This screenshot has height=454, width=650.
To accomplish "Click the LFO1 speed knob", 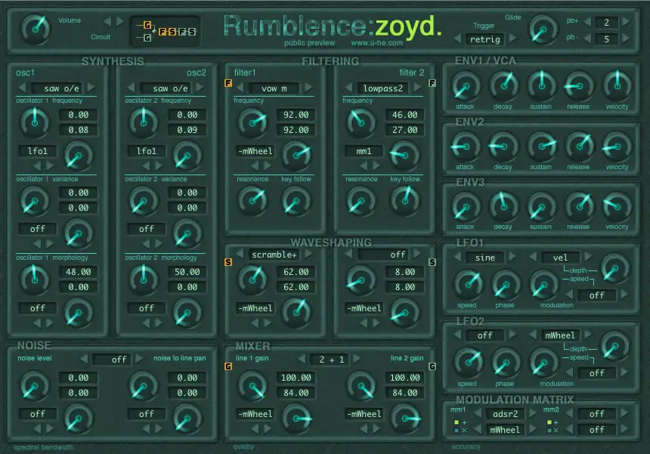I will tap(467, 283).
